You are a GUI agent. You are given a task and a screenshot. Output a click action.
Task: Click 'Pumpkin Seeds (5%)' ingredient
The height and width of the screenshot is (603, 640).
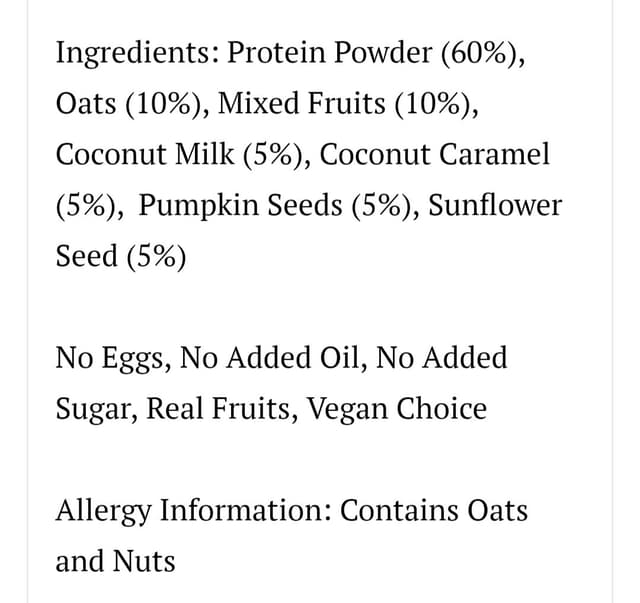point(275,205)
